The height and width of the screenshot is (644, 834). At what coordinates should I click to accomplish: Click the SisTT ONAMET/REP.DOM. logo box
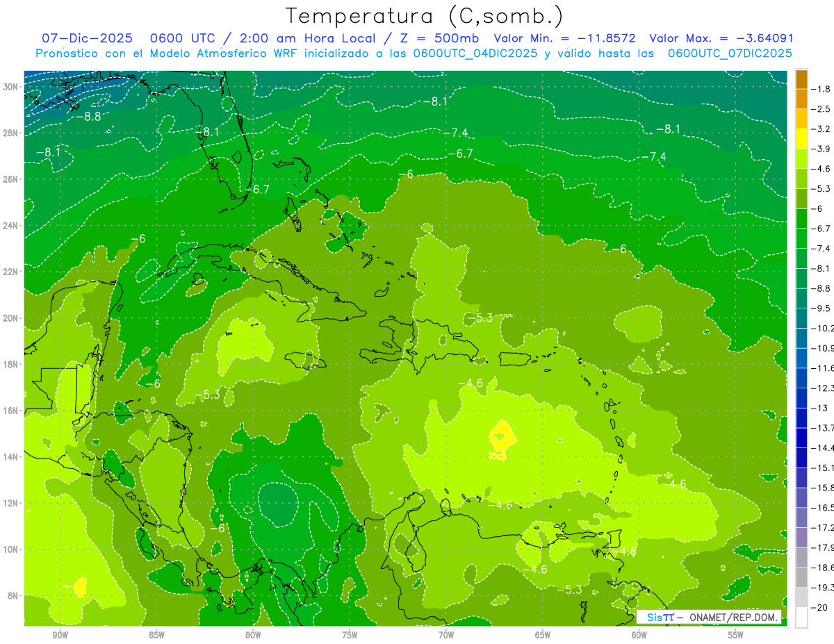[x=709, y=617]
